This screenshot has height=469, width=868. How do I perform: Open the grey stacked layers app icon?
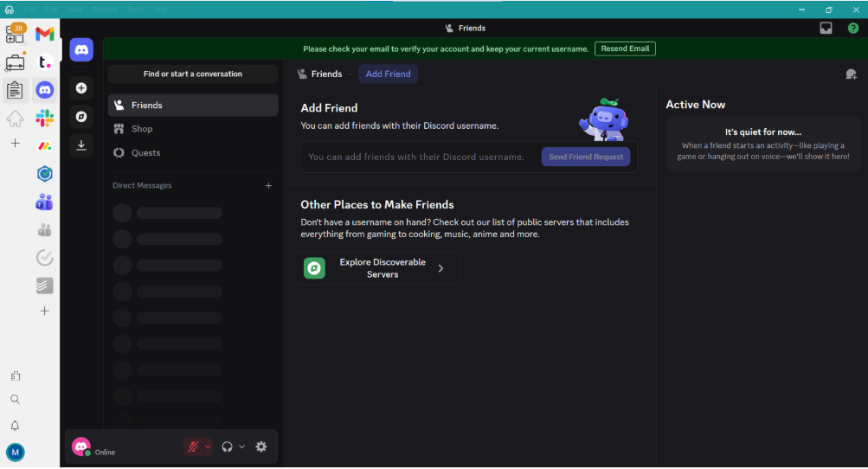[x=45, y=286]
